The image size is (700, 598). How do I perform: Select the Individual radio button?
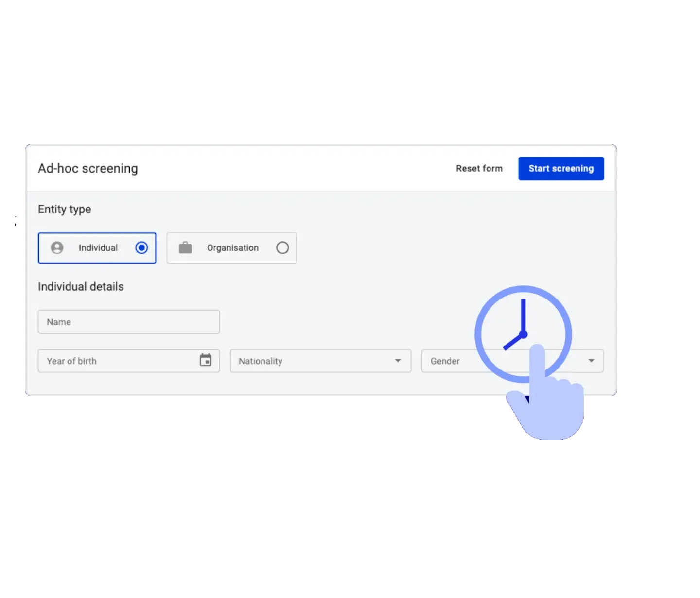click(x=141, y=248)
